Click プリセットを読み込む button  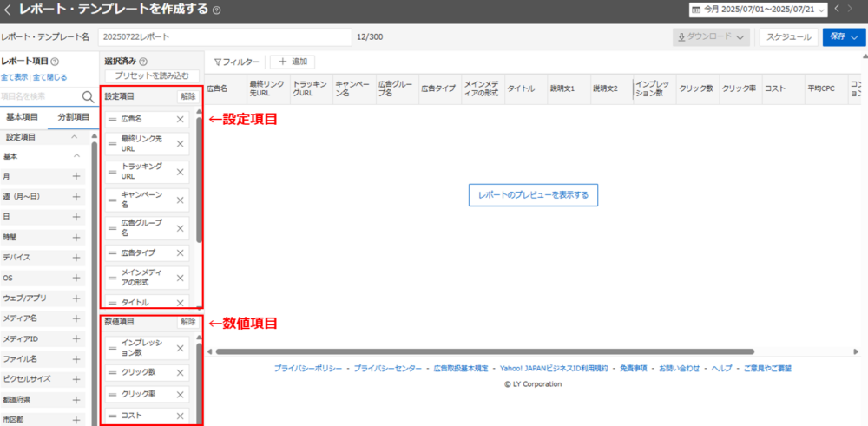tap(152, 75)
